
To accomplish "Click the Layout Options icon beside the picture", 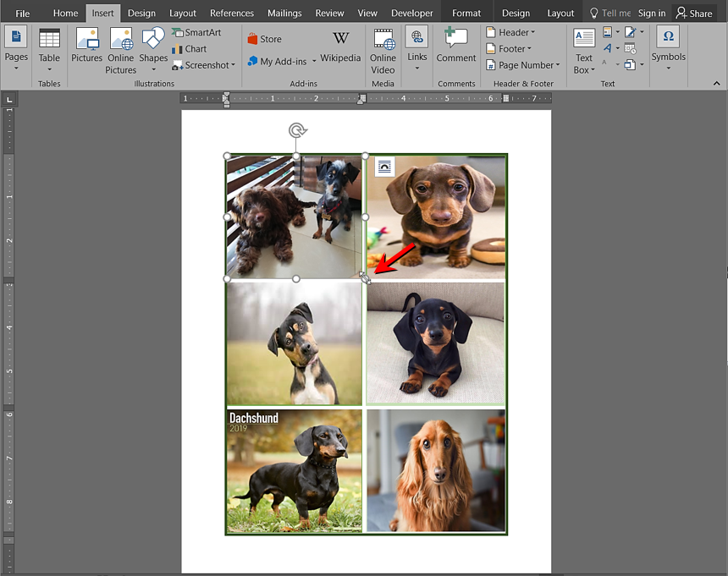I will tap(384, 167).
